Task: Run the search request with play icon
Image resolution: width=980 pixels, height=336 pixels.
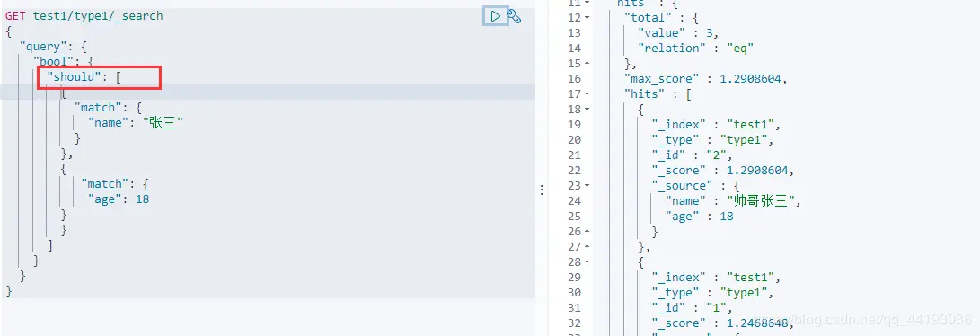Action: pyautogui.click(x=496, y=16)
